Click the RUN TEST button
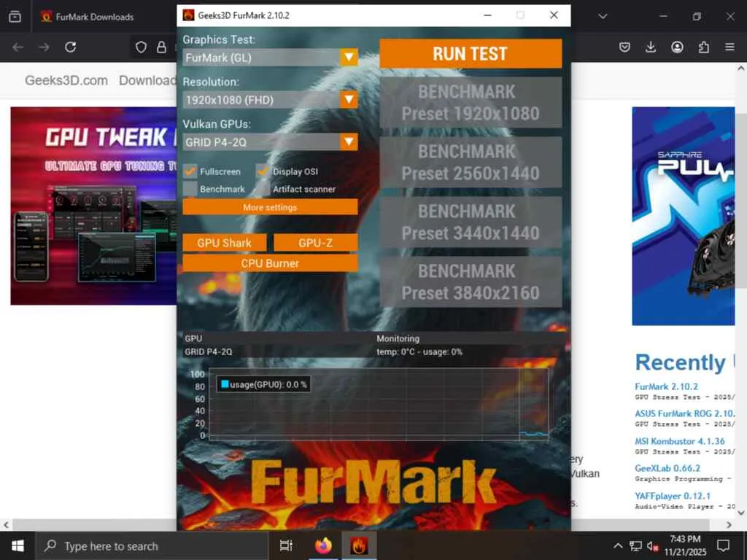Screen dimensions: 747x560 pos(471,53)
